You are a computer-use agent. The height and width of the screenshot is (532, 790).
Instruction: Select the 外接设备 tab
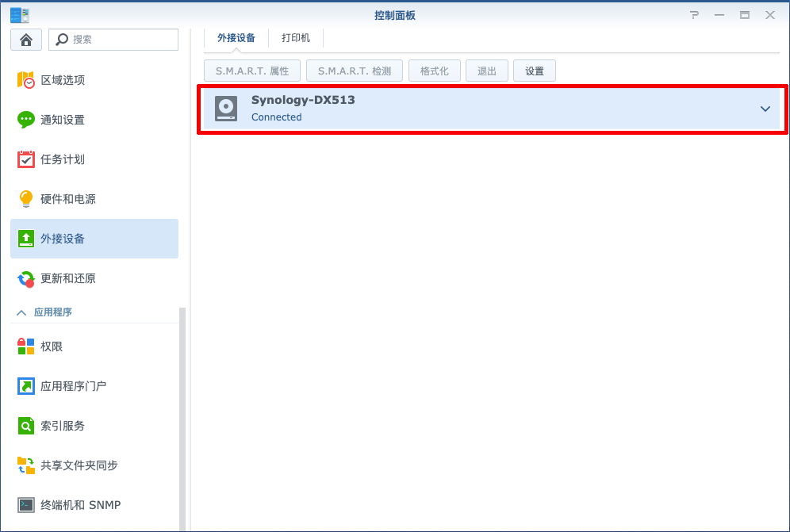(236, 38)
